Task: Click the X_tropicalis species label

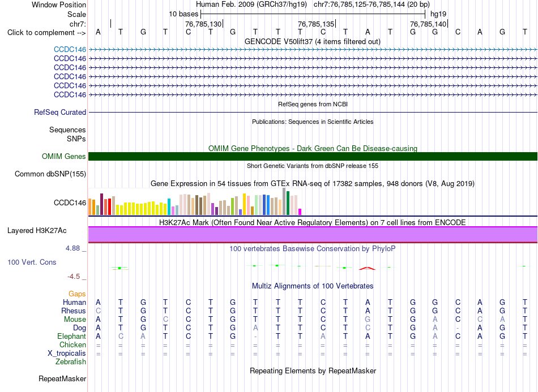Action: click(x=67, y=354)
